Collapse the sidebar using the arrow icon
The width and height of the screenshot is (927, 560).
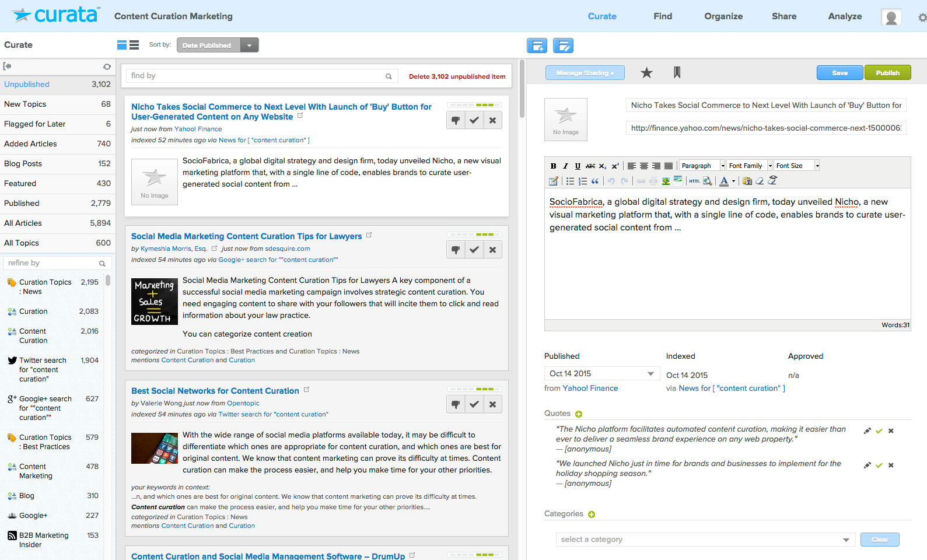[8, 66]
